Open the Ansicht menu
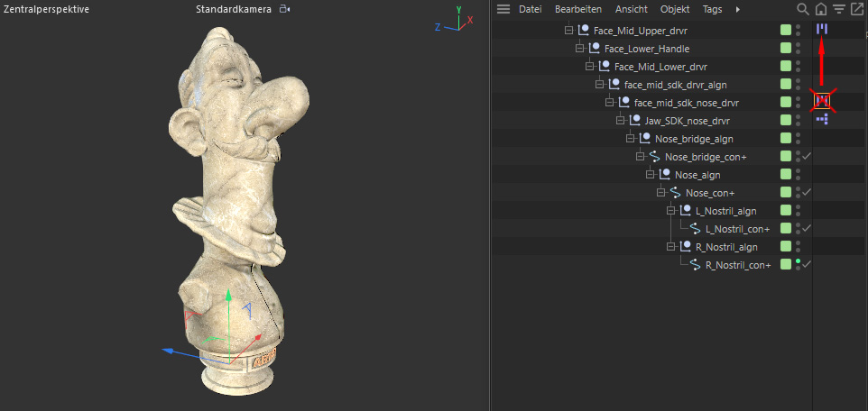This screenshot has height=411, width=868. (x=631, y=9)
